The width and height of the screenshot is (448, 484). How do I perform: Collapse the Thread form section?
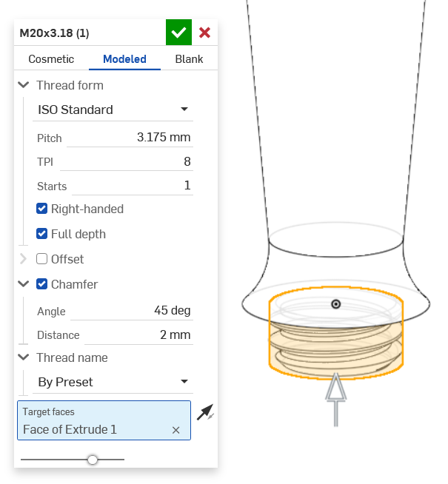click(x=23, y=85)
